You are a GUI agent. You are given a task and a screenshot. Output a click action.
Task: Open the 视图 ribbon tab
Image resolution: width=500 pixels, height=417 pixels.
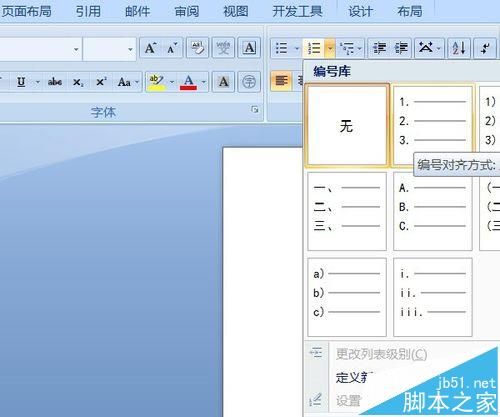(x=236, y=11)
